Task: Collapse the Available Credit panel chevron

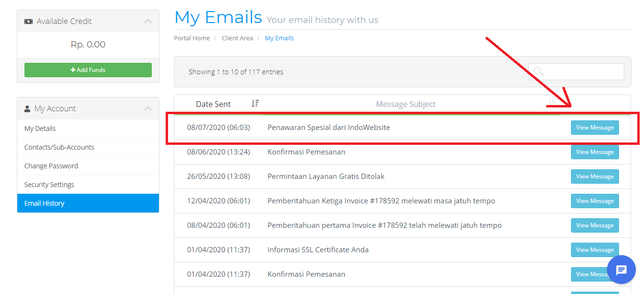Action: (x=148, y=21)
